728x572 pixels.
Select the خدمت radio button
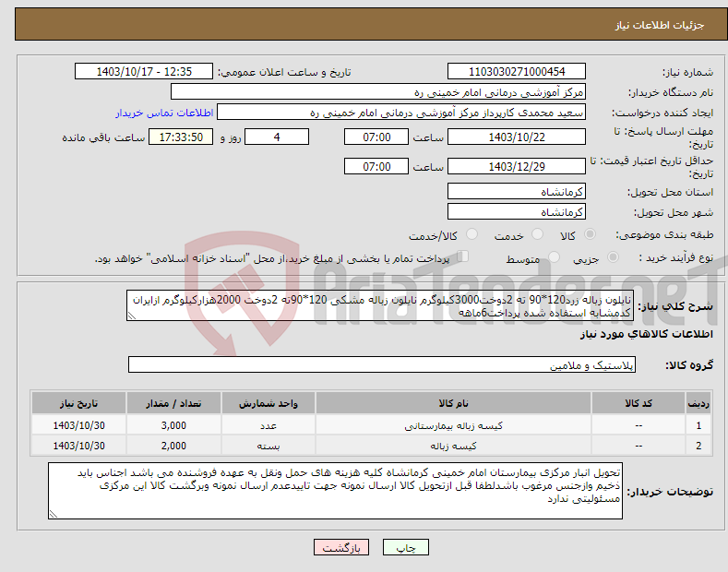tap(537, 234)
